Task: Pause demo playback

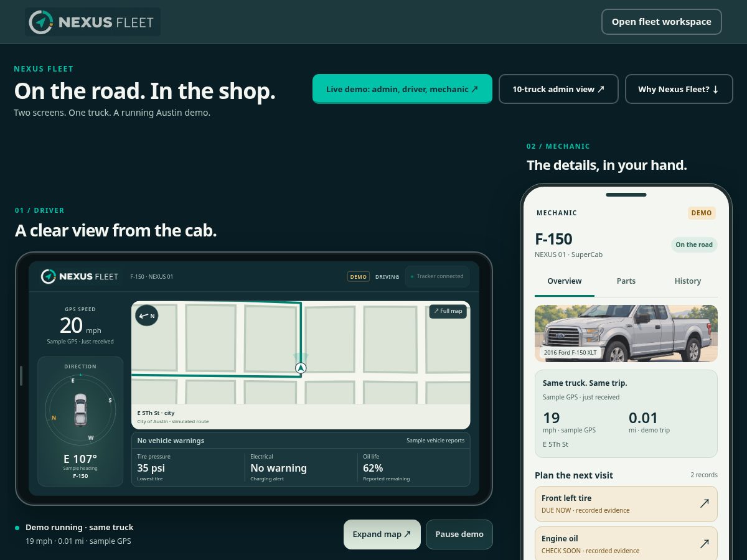Action: point(459,534)
